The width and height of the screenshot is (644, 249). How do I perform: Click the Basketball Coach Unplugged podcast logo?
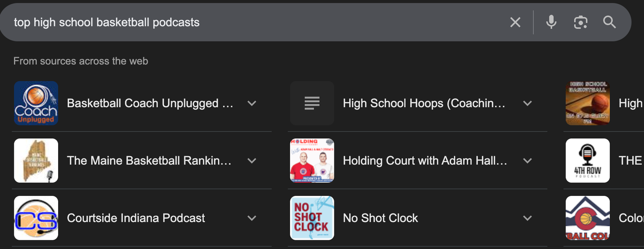tap(36, 103)
